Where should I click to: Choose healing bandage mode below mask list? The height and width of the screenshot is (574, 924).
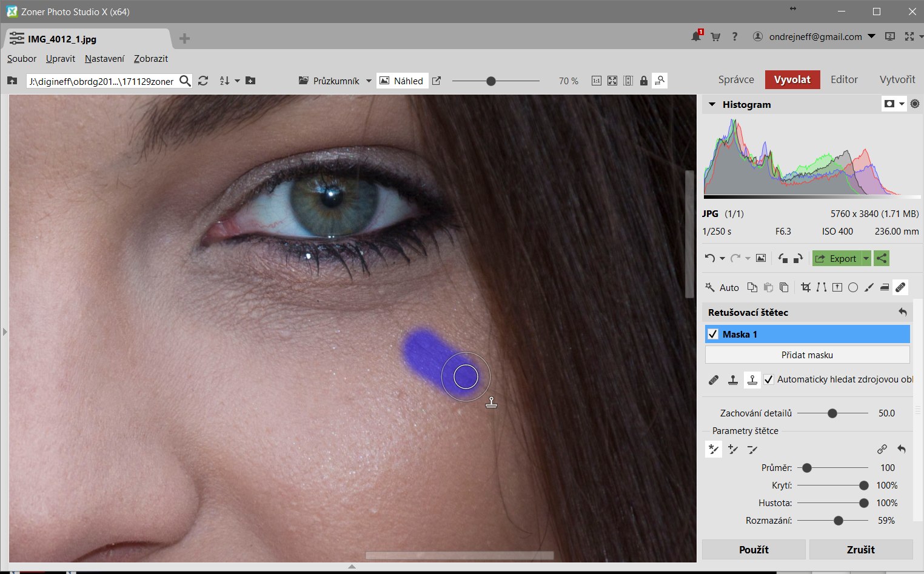pyautogui.click(x=714, y=380)
